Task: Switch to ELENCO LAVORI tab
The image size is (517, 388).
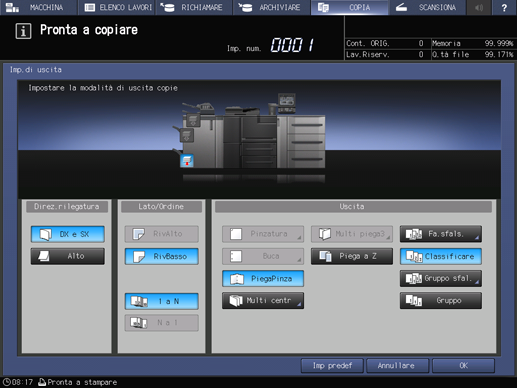Action: point(117,7)
